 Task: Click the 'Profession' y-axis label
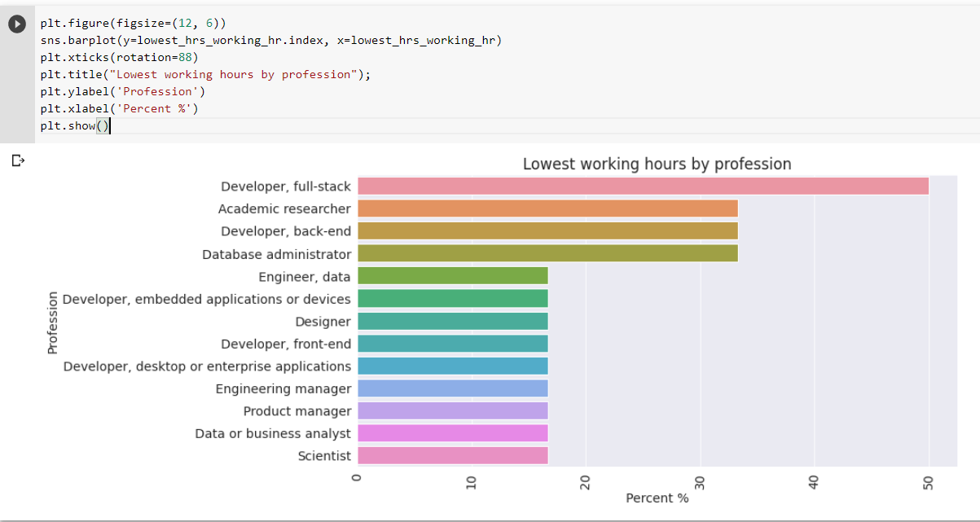click(x=51, y=322)
